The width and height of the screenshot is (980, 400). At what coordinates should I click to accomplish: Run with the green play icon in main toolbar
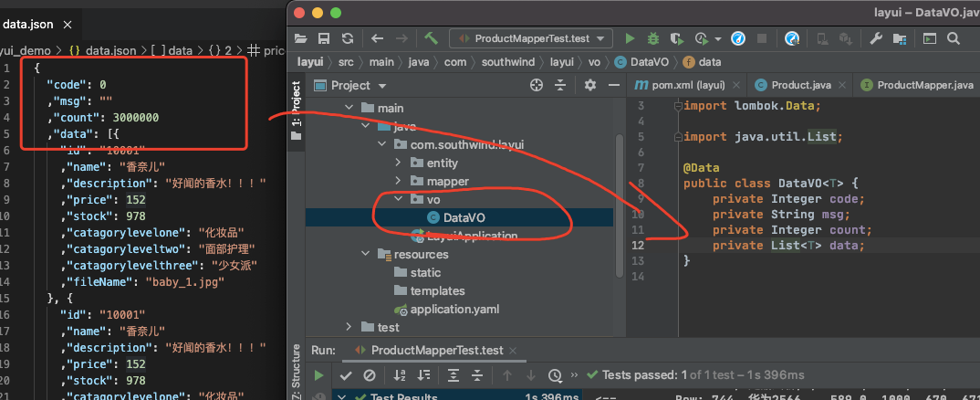[x=630, y=38]
